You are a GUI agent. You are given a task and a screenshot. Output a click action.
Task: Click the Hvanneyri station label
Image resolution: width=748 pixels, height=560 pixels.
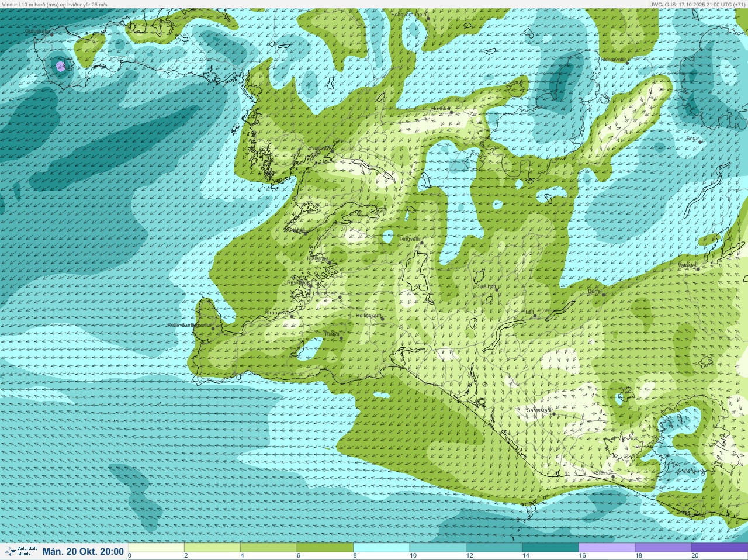[319, 148]
